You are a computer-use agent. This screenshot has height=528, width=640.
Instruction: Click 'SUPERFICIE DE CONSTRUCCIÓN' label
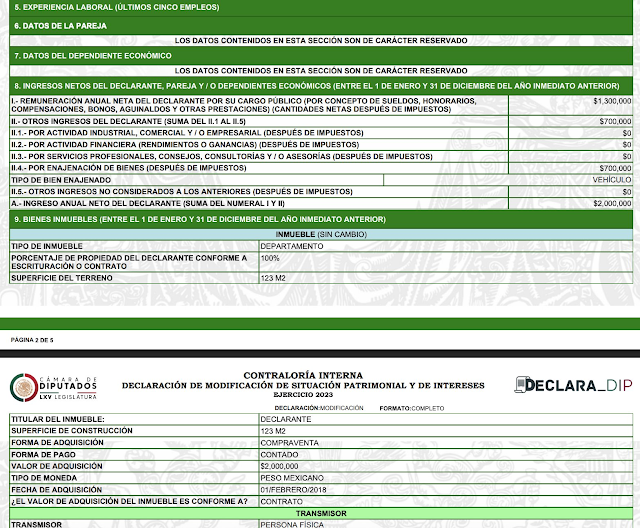click(x=72, y=431)
